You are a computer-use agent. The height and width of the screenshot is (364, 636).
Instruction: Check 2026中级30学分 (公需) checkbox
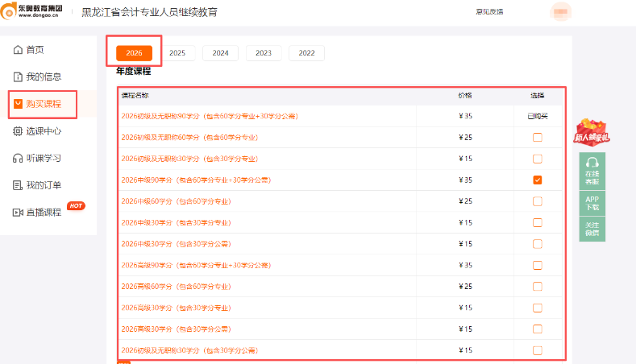538,244
